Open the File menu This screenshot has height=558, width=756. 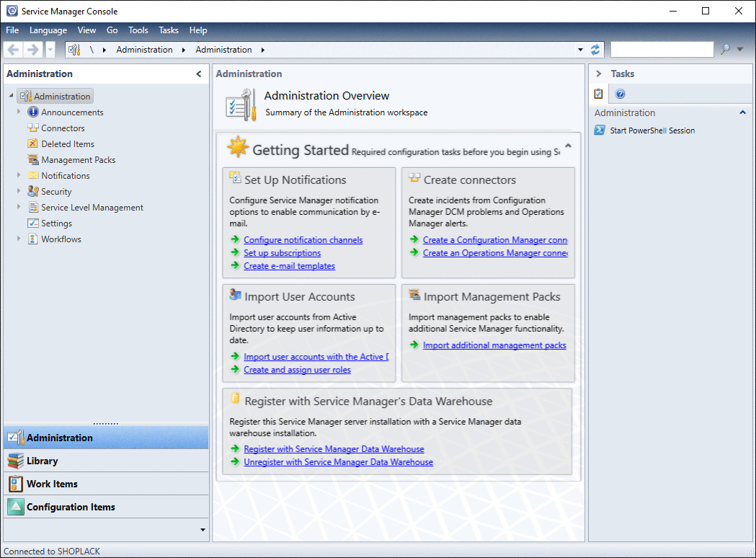tap(12, 30)
